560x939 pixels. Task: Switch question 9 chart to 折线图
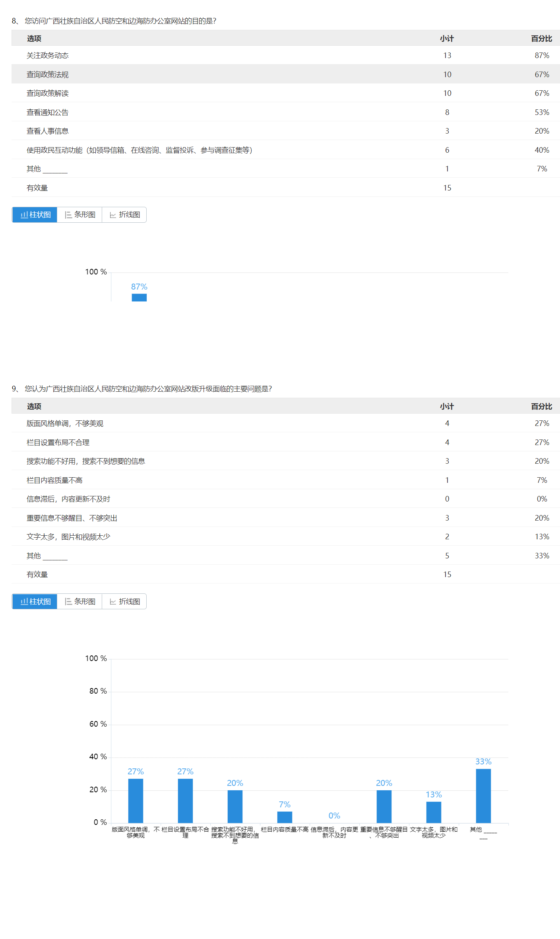(x=124, y=601)
